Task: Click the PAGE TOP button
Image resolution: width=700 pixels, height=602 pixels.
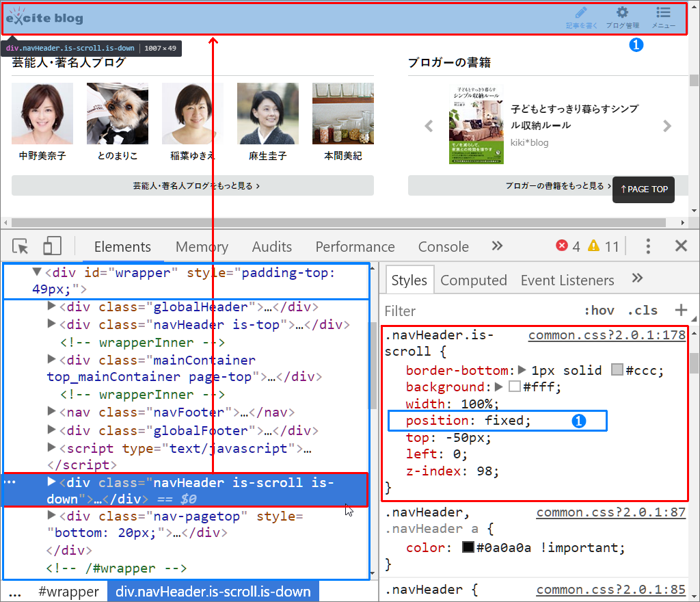Action: click(643, 189)
